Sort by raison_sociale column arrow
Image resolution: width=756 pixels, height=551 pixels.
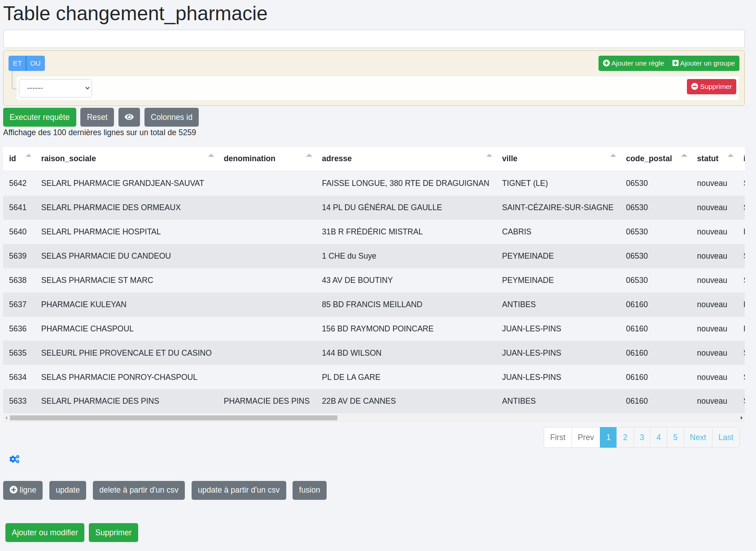pos(211,156)
